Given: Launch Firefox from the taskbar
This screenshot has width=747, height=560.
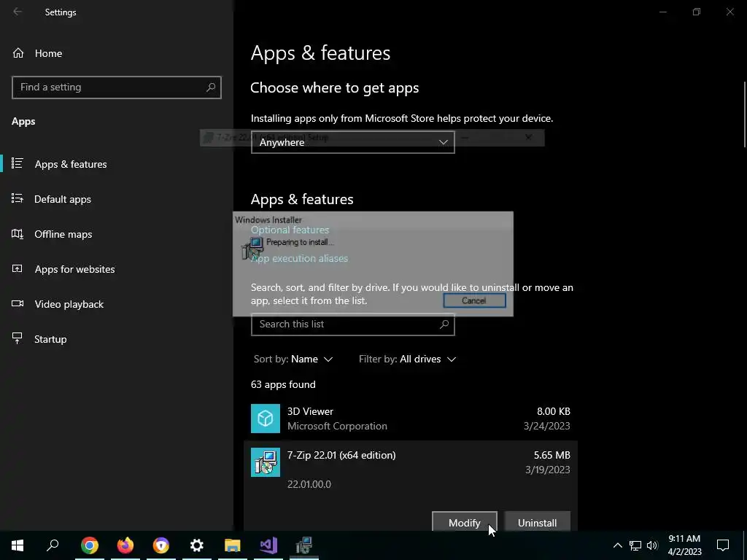Looking at the screenshot, I should point(125,545).
